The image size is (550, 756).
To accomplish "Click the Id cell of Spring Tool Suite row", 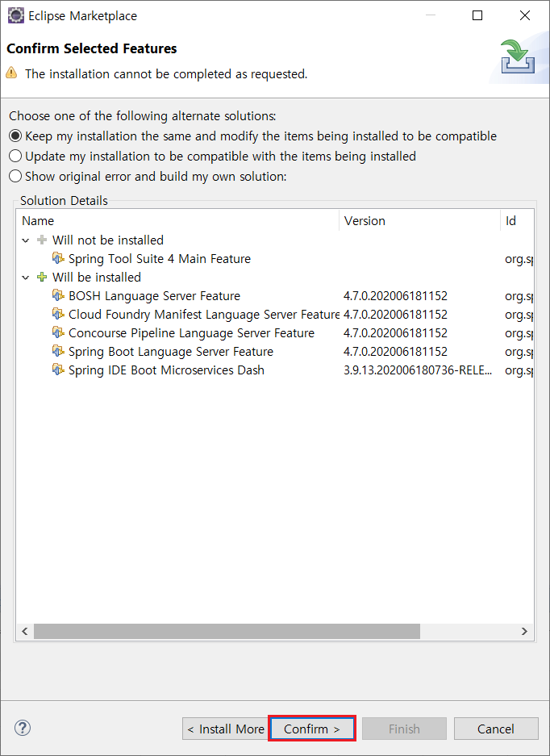I will click(519, 259).
